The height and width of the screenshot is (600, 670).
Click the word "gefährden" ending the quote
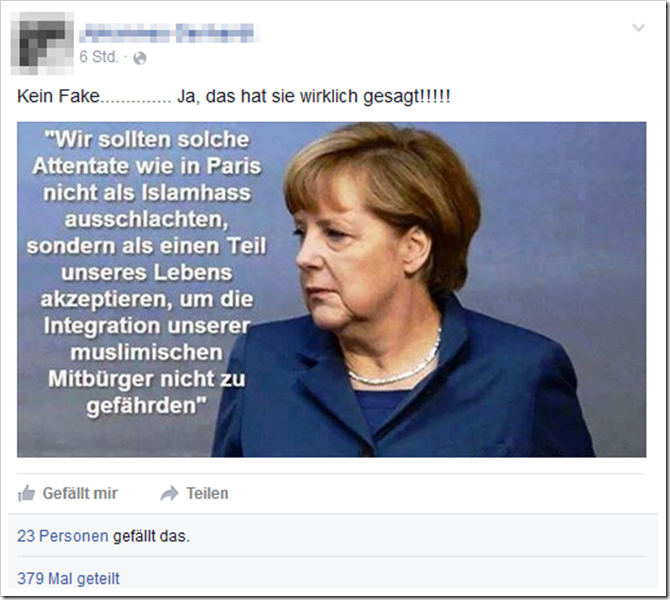[141, 406]
